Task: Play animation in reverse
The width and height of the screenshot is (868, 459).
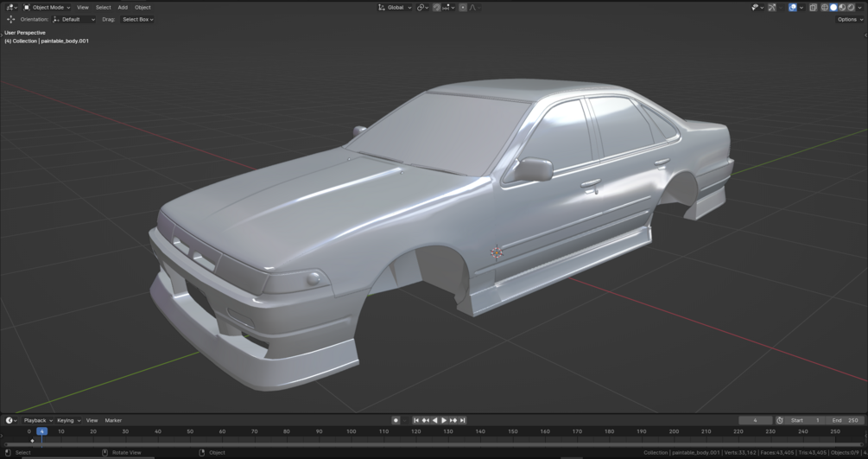Action: [434, 420]
